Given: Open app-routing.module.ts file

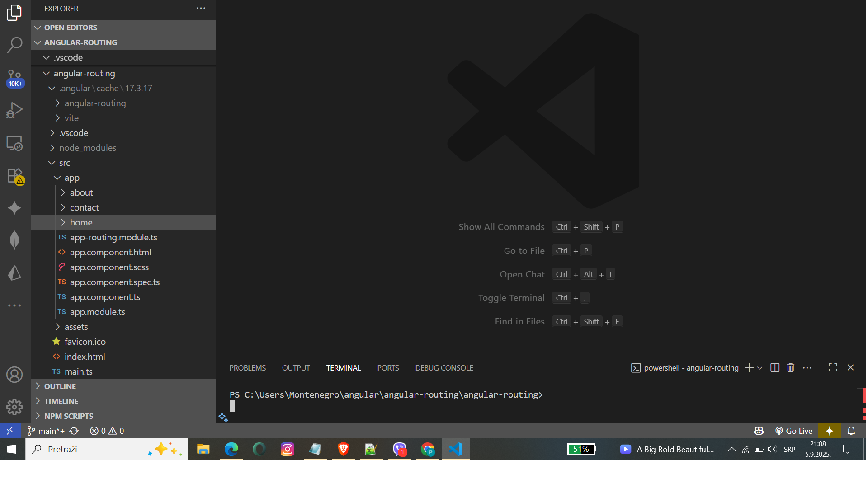Looking at the screenshot, I should 123,237.
